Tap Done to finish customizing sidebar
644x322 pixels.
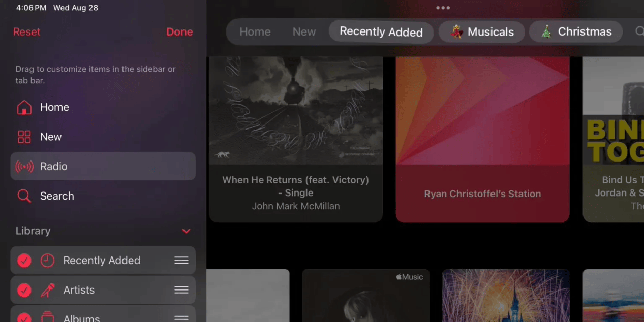[179, 31]
